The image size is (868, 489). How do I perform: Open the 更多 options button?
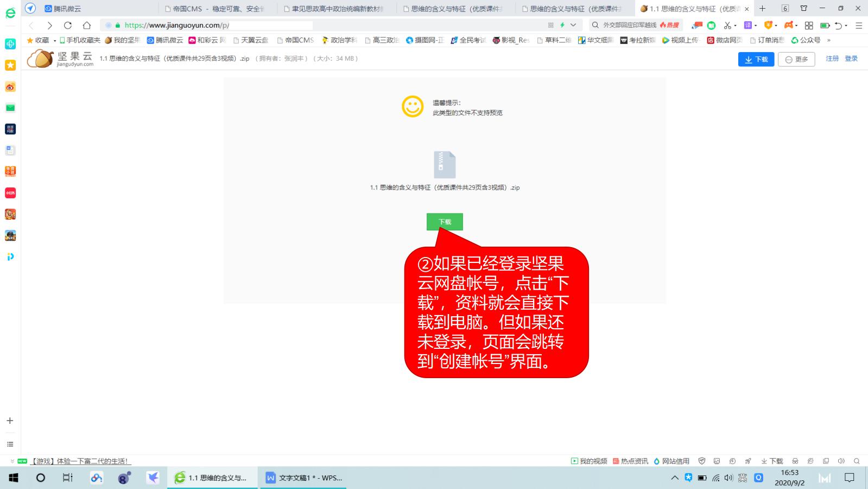[796, 59]
